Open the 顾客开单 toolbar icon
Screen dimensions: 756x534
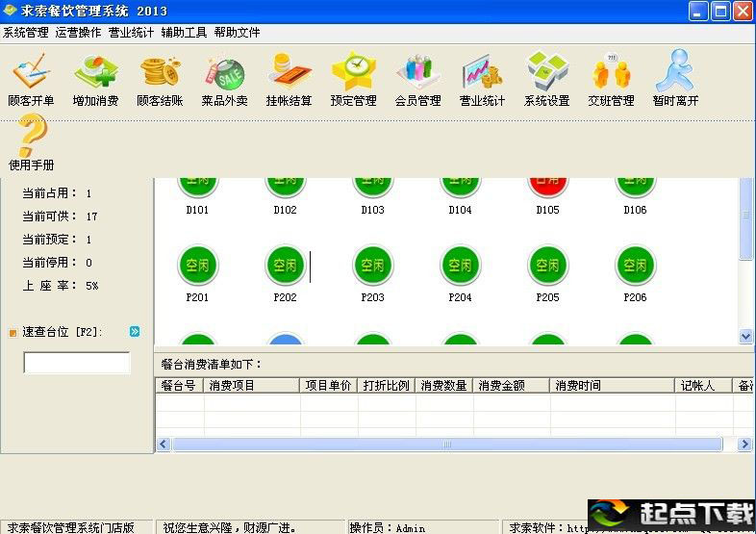coord(31,80)
